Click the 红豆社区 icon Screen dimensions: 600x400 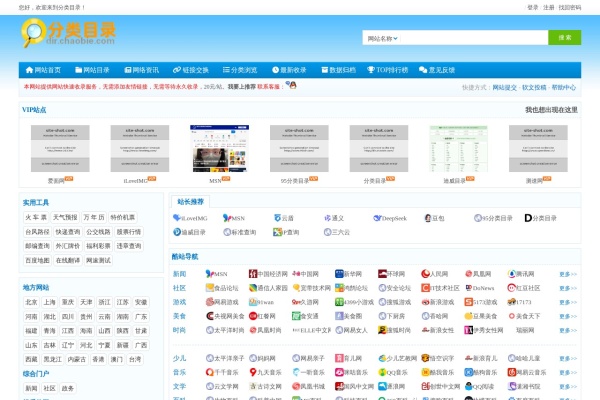pyautogui.click(x=512, y=288)
